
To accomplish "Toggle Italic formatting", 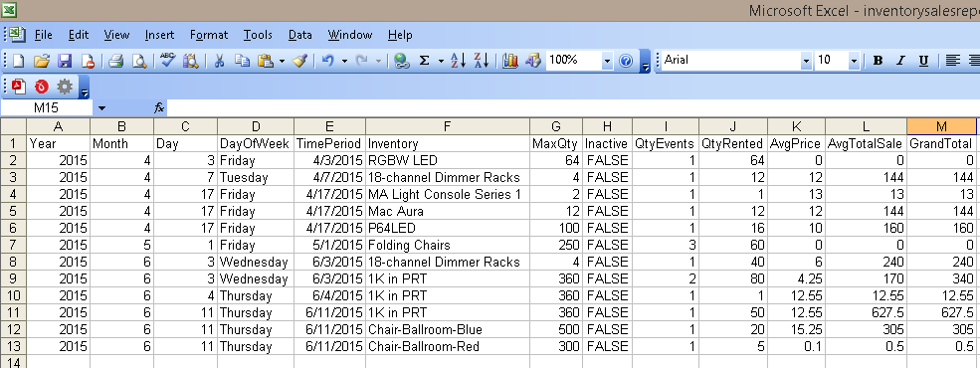I will coord(900,61).
